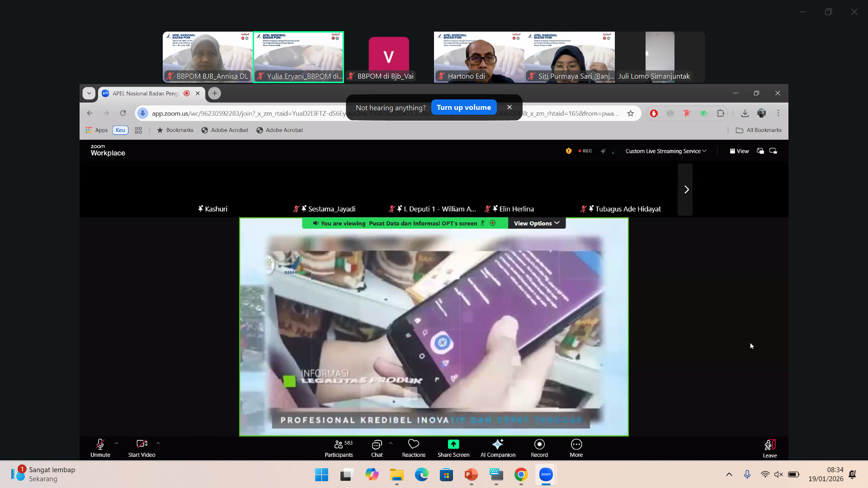Select the APEL Nasional Badan browser tab
Image resolution: width=868 pixels, height=488 pixels.
[146, 94]
